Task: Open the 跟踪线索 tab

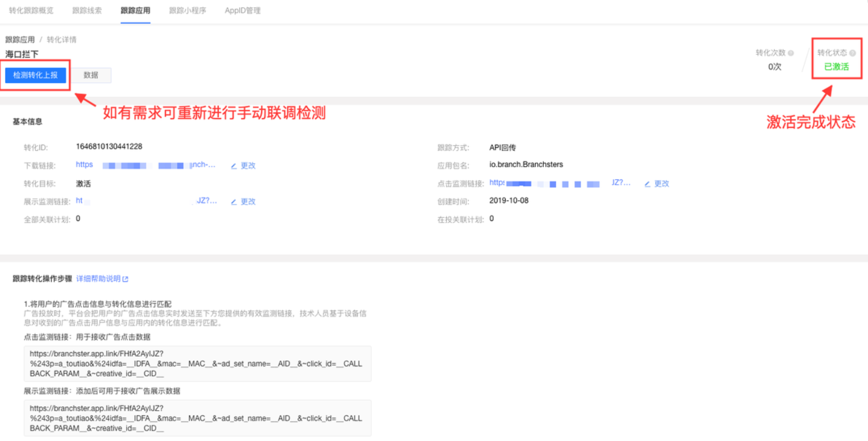Action: click(87, 10)
